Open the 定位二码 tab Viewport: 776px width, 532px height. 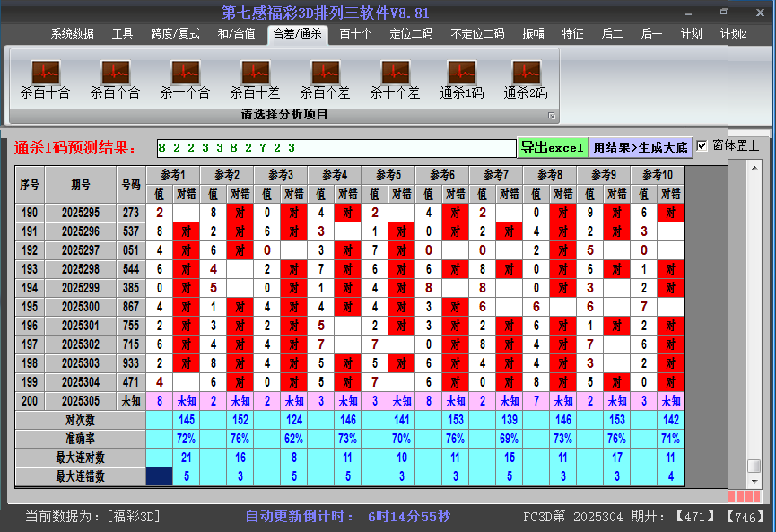411,34
